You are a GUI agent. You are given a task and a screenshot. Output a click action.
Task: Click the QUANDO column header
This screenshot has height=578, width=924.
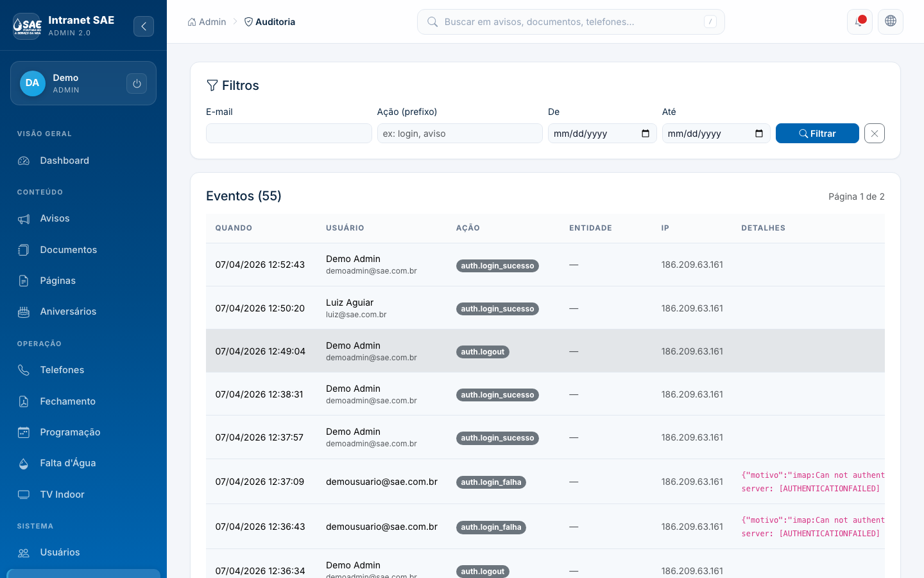click(x=234, y=228)
